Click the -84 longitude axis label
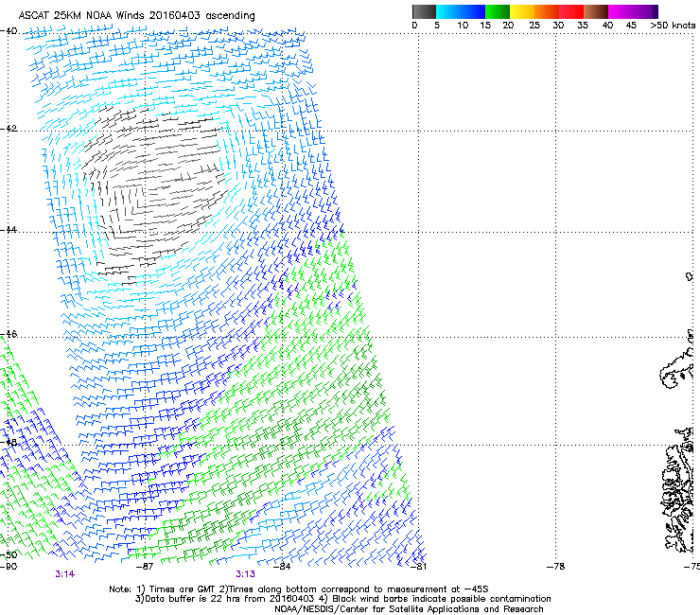This screenshot has height=615, width=700. click(x=282, y=567)
